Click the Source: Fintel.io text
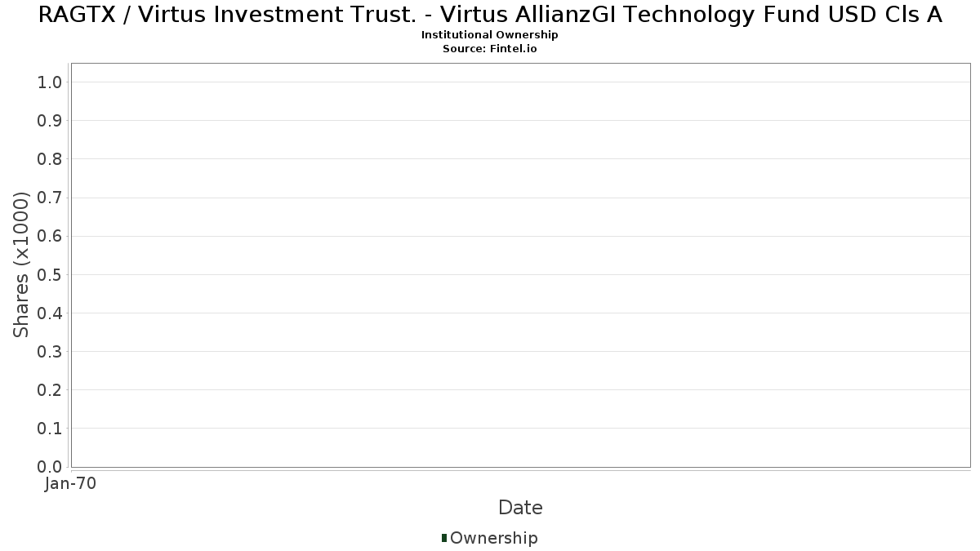The image size is (980, 551). (x=490, y=49)
